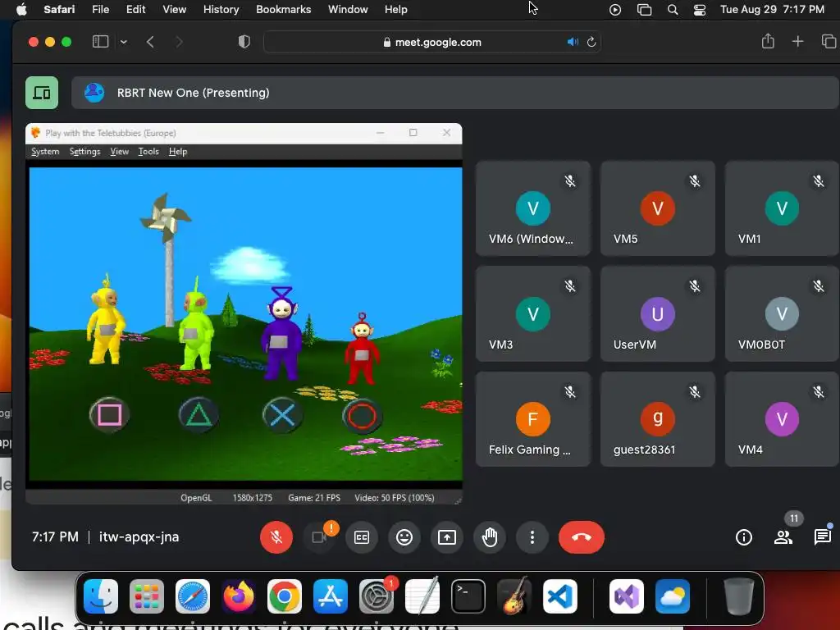The height and width of the screenshot is (630, 840).
Task: Click the VM6 (Window...) participant tile
Action: pos(533,208)
